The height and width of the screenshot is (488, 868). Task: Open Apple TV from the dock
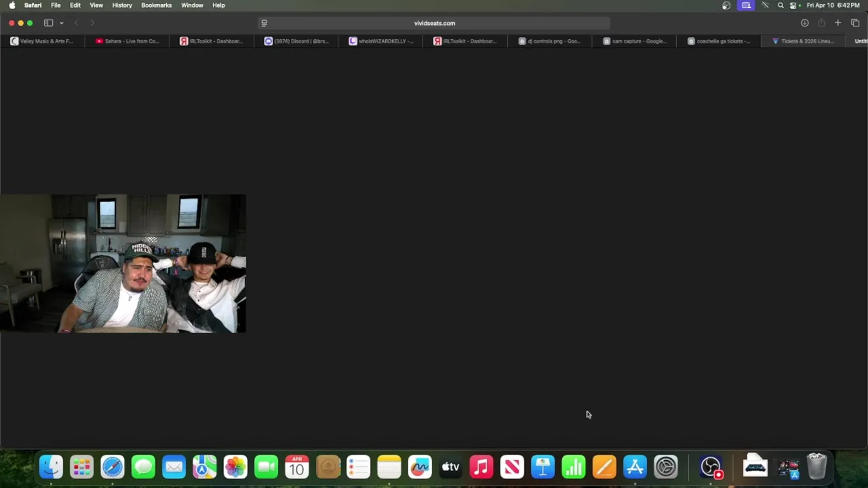point(450,467)
